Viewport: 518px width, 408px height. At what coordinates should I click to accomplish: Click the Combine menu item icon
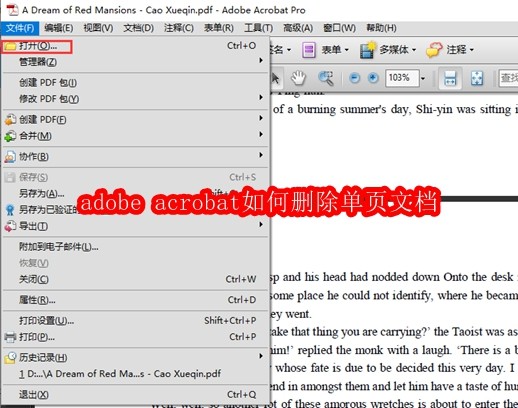click(10, 136)
